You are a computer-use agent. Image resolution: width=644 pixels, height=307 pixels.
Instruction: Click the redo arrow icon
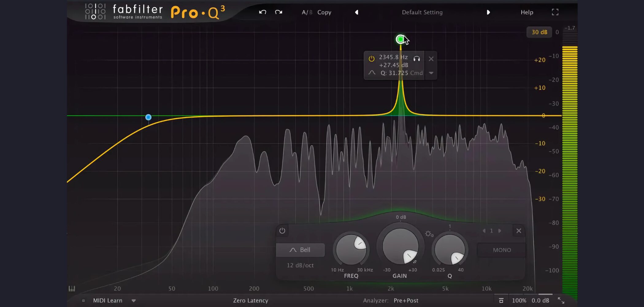(278, 12)
